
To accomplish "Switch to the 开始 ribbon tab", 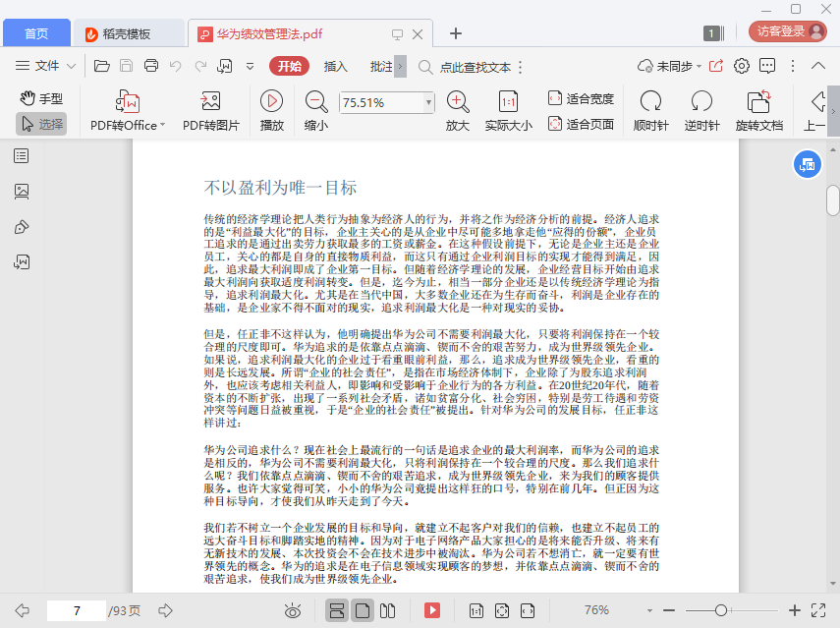I will tap(289, 66).
